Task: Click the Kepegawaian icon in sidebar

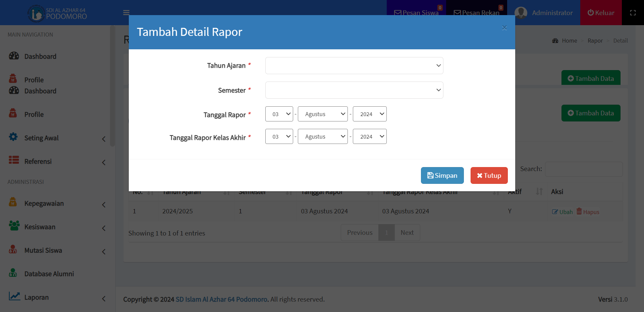Action: tap(13, 202)
